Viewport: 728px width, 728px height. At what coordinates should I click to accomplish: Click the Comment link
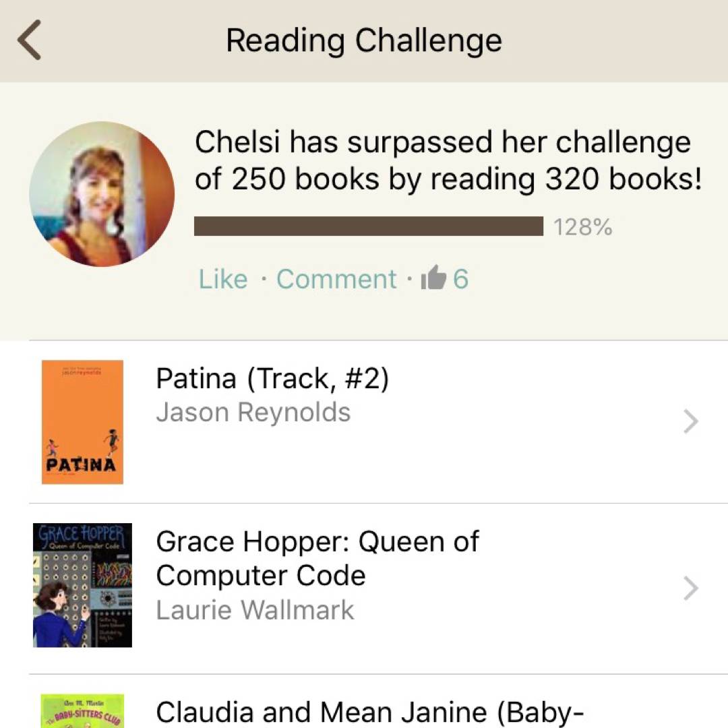click(x=336, y=279)
